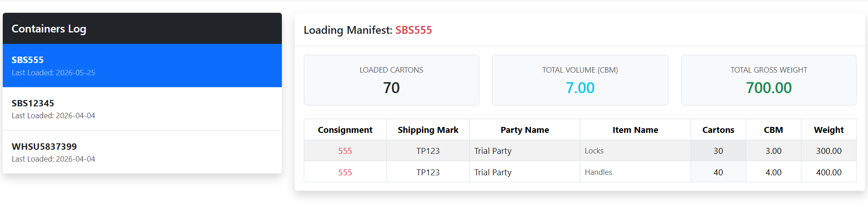Viewport: 868px width, 210px height.
Task: Click the CBM column header
Action: click(x=774, y=130)
